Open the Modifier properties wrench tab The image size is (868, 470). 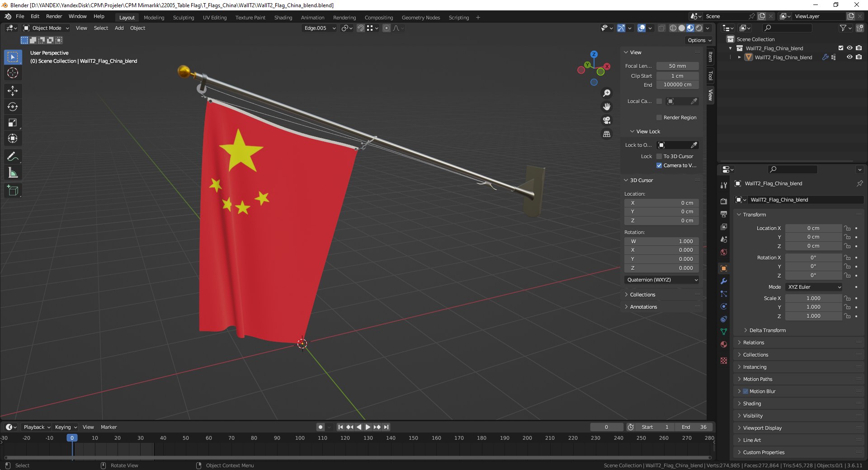click(724, 281)
